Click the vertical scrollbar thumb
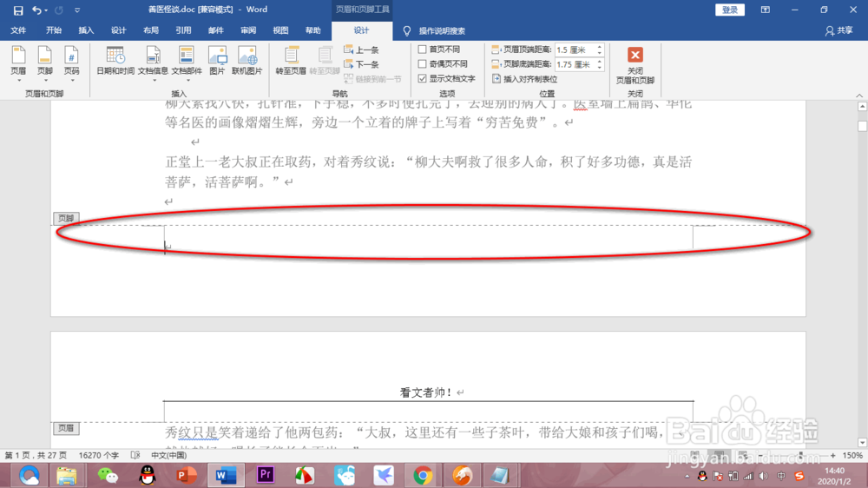 [x=862, y=126]
